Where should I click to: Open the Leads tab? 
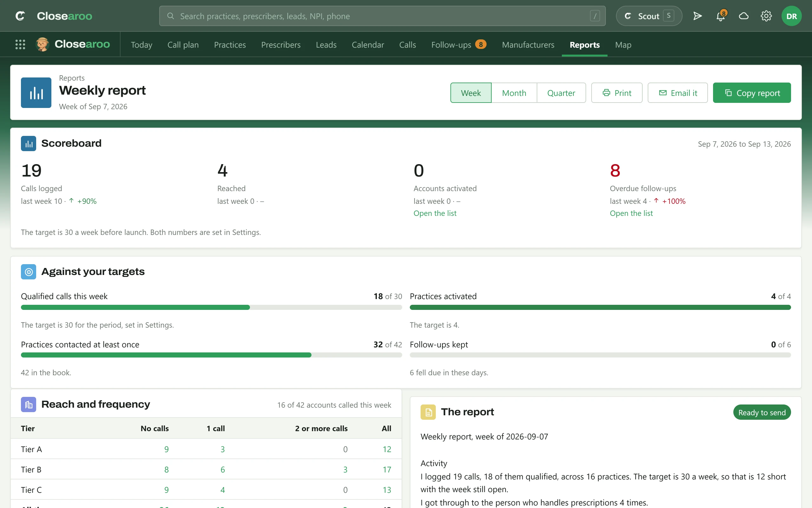click(326, 45)
